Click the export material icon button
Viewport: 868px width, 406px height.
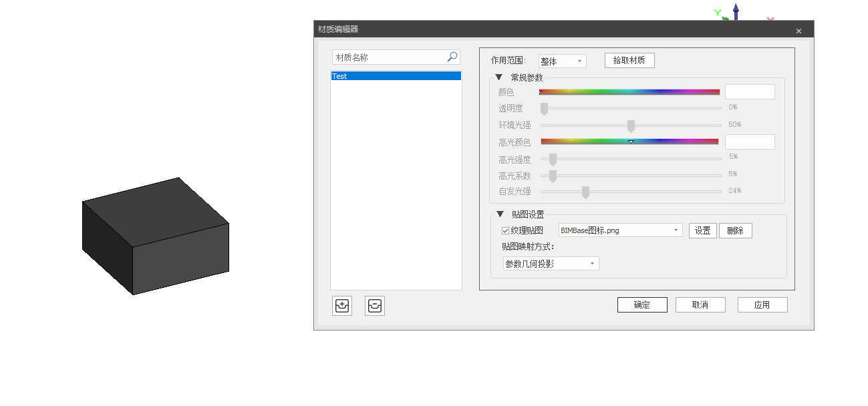[x=375, y=306]
